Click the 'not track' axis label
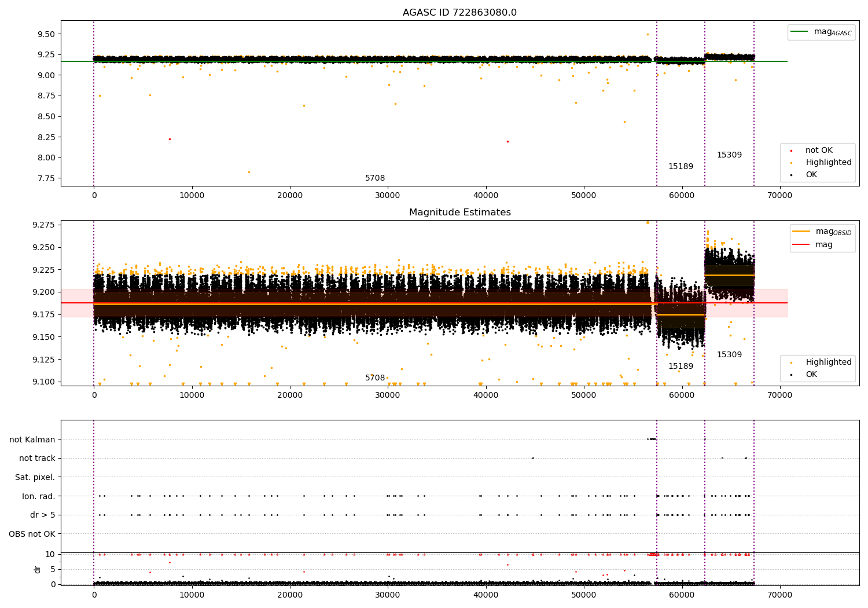 (x=37, y=459)
